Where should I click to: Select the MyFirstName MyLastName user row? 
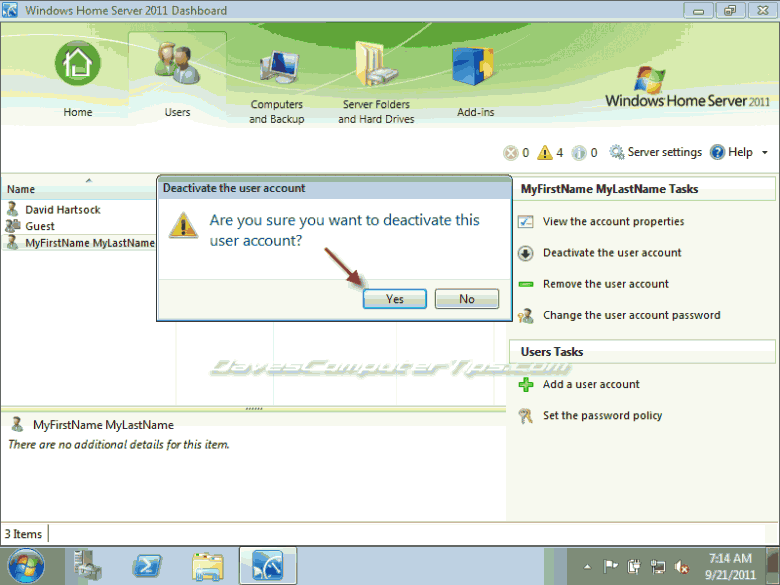(x=79, y=243)
